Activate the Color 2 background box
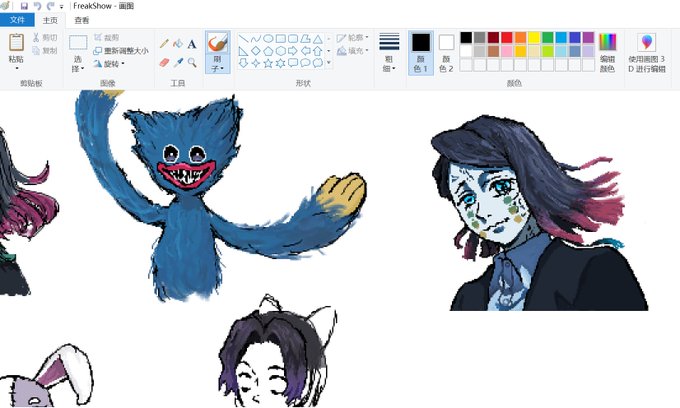The image size is (680, 408). click(446, 53)
